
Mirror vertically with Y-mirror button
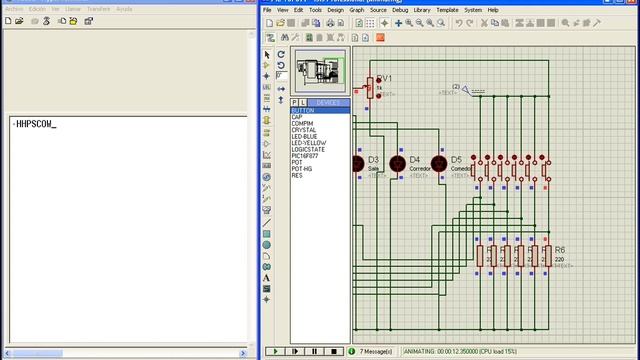[281, 100]
